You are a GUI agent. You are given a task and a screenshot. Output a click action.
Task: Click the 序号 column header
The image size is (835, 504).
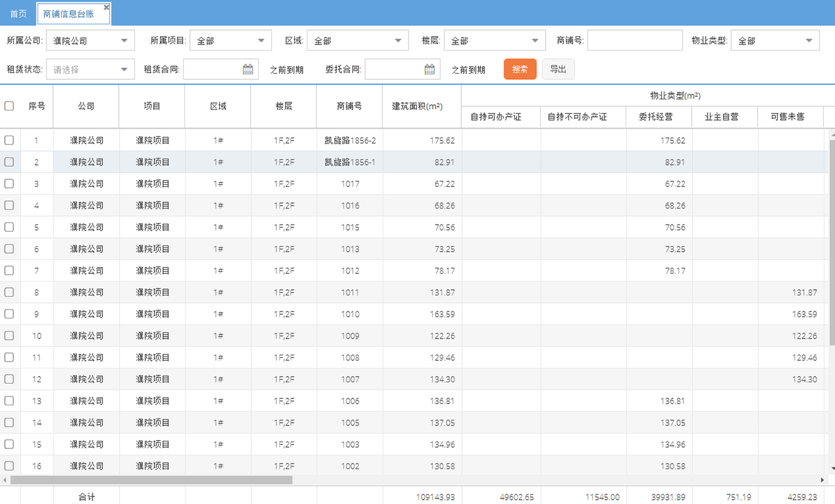[x=37, y=106]
